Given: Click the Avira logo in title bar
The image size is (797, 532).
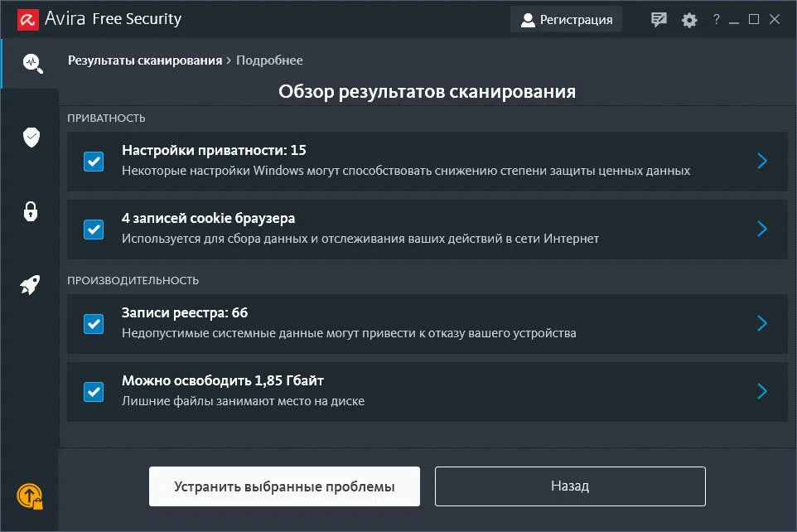Looking at the screenshot, I should click(26, 19).
